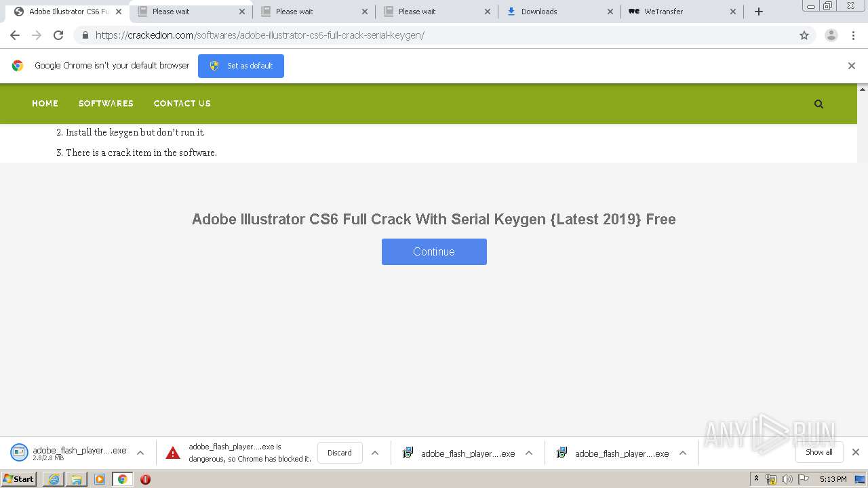
Task: Expand options for third adobe_flash_player download
Action: tap(529, 453)
